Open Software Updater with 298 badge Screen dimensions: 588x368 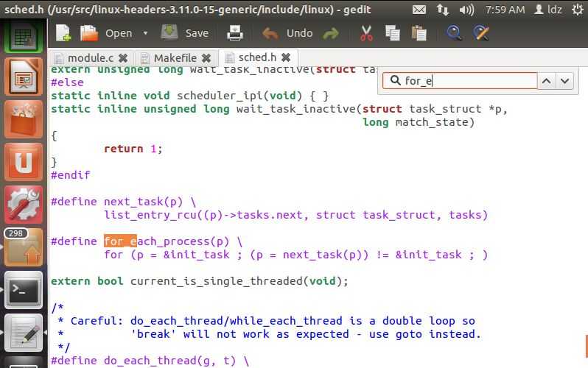point(24,247)
